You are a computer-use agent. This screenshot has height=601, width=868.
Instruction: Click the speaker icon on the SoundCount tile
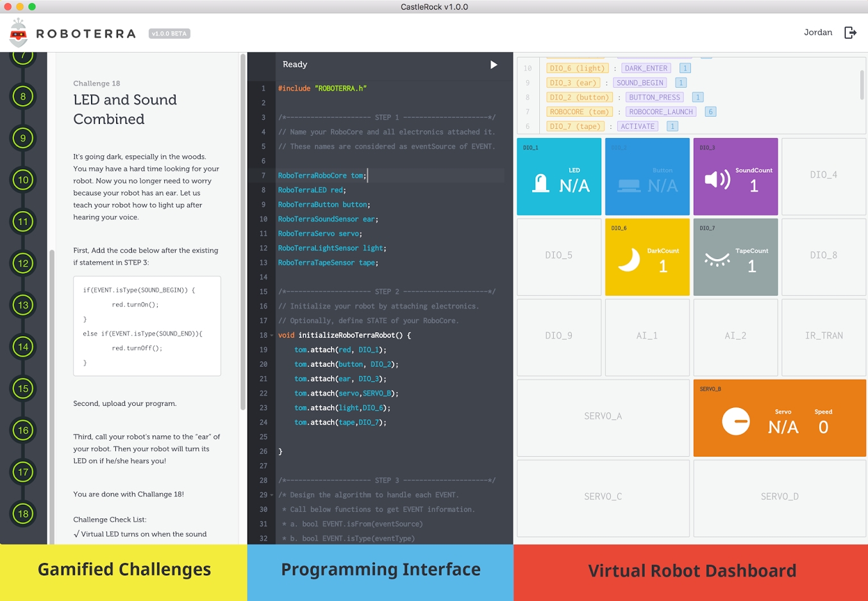[717, 179]
